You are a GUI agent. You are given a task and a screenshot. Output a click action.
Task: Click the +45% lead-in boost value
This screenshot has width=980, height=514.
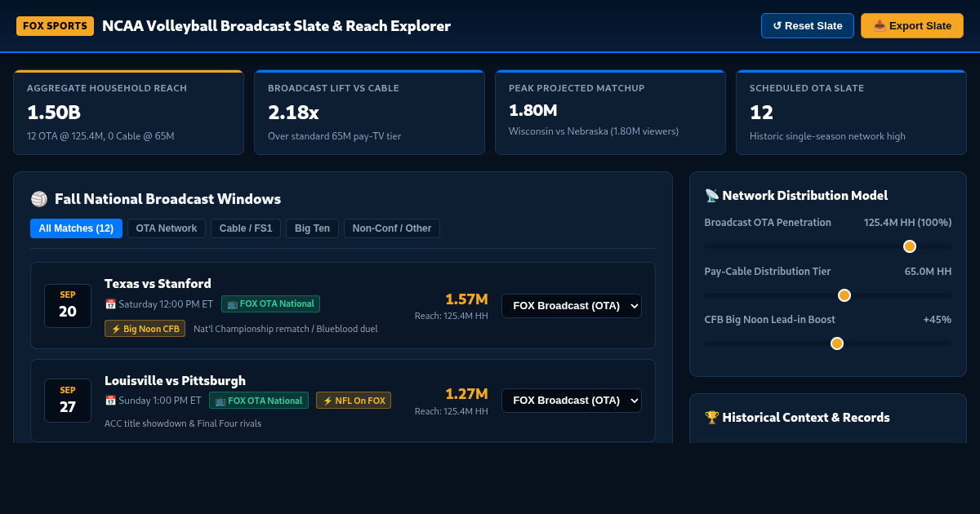[938, 319]
